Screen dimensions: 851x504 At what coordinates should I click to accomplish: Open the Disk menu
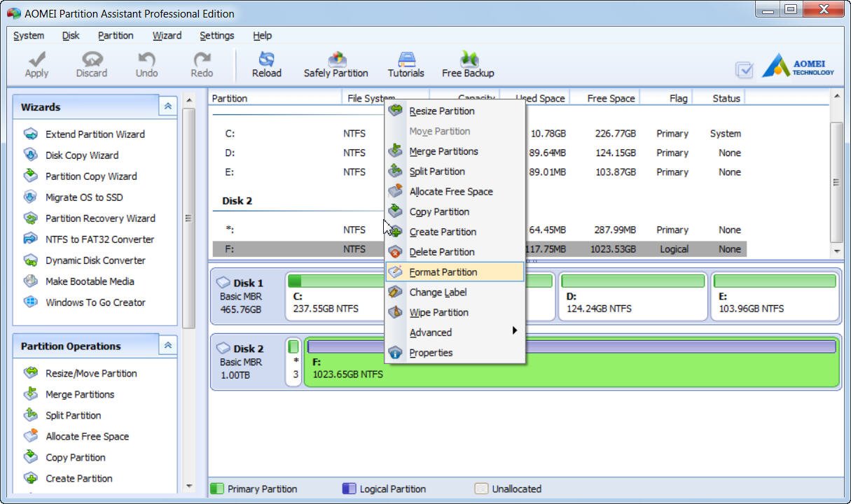[71, 36]
